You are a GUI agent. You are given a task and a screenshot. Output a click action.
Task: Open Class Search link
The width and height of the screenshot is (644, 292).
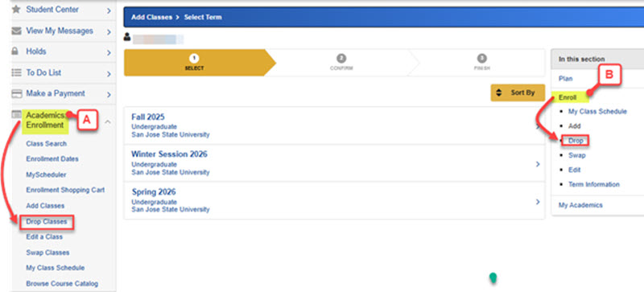pyautogui.click(x=47, y=144)
